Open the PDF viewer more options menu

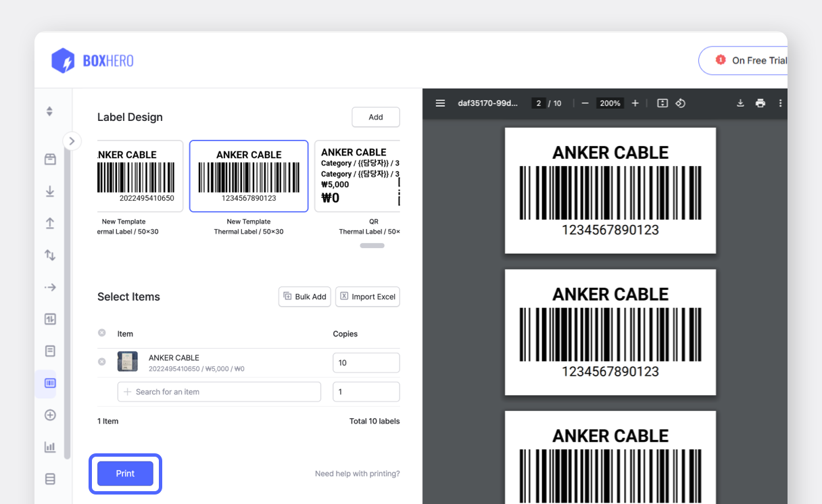coord(780,103)
